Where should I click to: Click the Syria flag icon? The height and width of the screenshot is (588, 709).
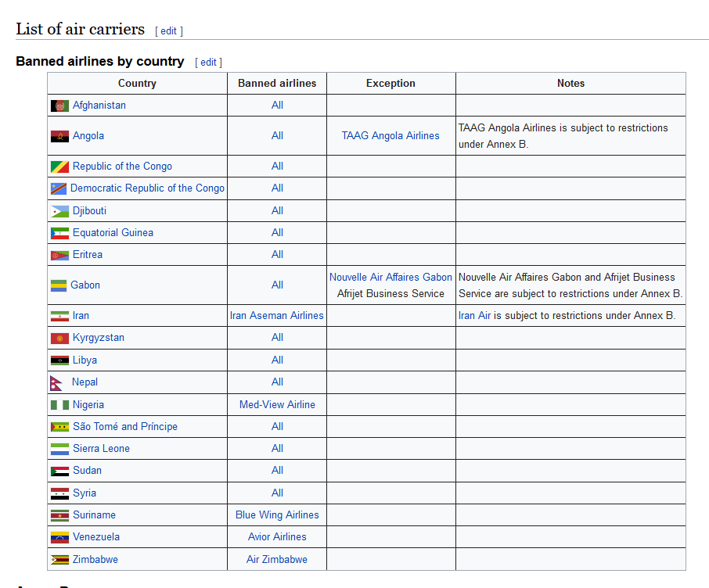point(59,493)
